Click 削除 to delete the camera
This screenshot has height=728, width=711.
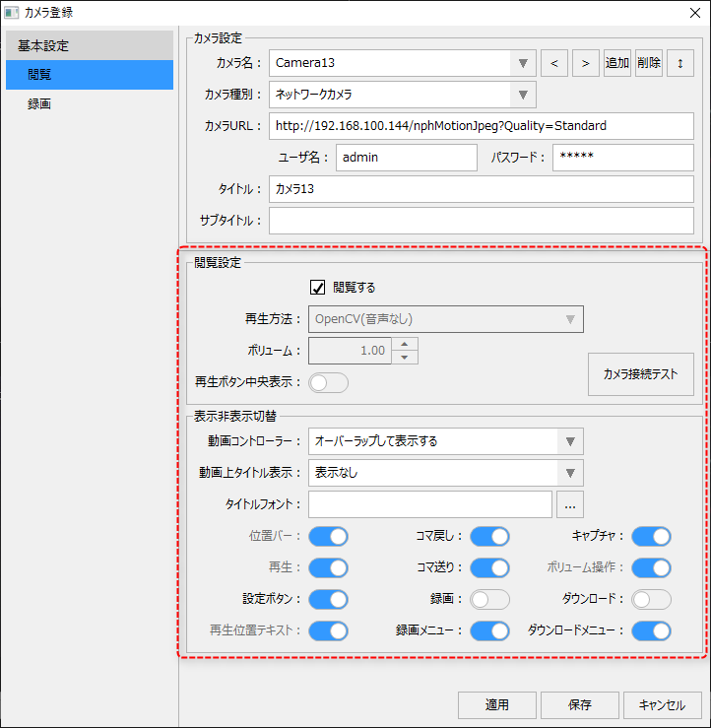pos(649,63)
